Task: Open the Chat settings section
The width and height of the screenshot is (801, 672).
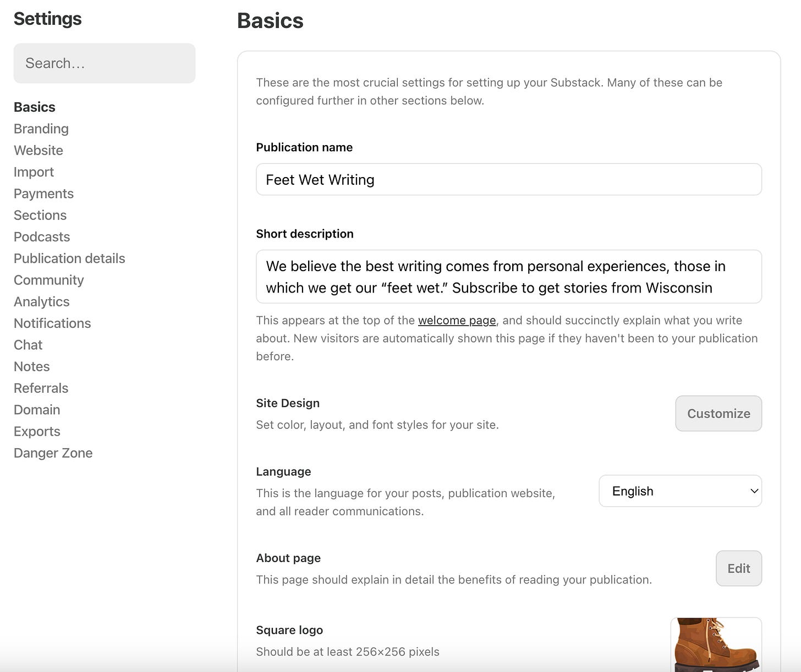Action: 28,345
